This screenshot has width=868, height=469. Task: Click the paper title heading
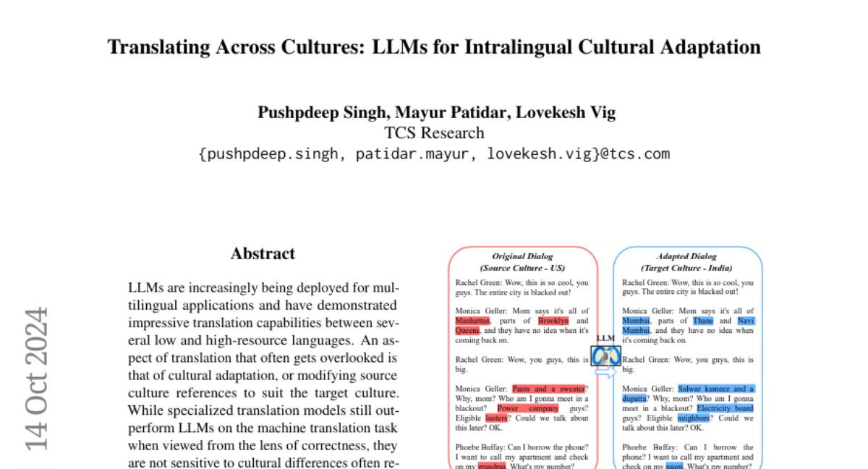pos(434,47)
